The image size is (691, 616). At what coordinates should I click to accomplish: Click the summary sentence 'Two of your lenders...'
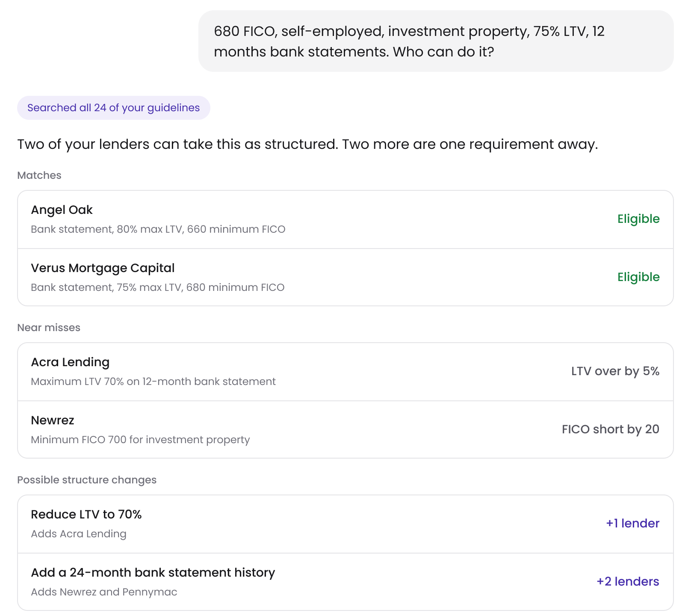click(307, 145)
